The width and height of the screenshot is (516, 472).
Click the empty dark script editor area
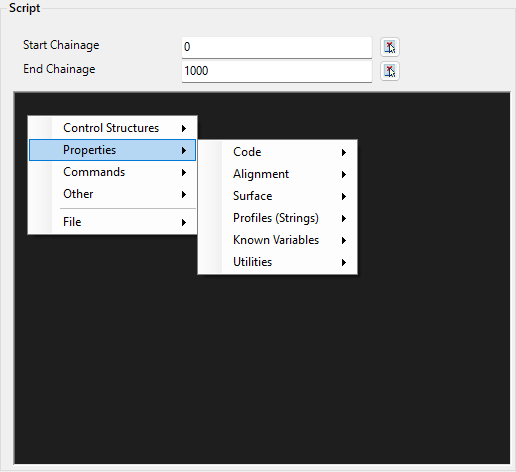262,367
